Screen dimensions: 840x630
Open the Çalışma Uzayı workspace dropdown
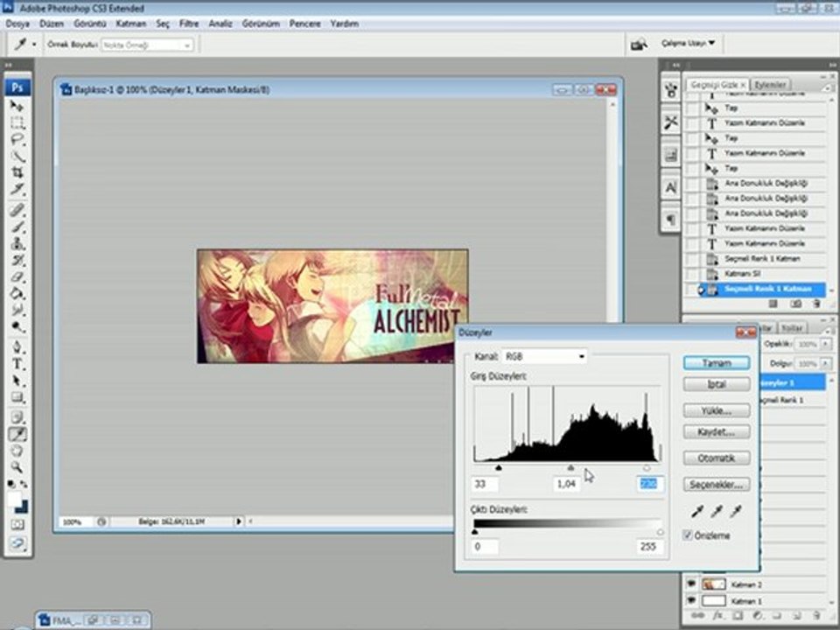coord(688,43)
